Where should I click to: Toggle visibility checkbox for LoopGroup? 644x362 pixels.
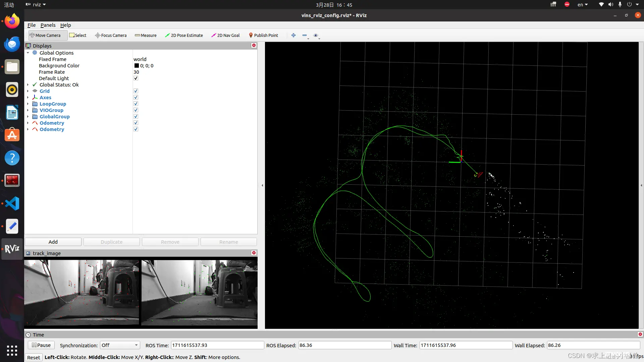(x=136, y=104)
